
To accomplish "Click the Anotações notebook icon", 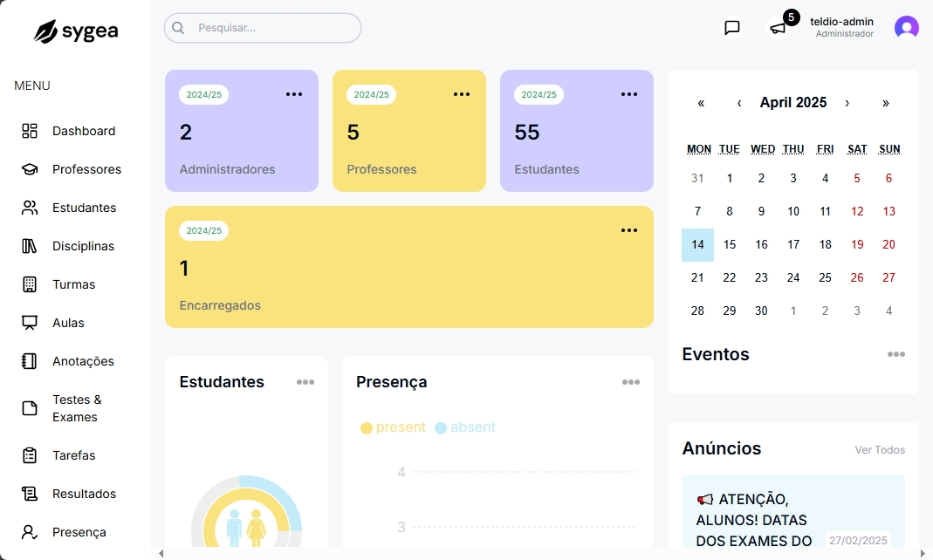I will pos(30,361).
